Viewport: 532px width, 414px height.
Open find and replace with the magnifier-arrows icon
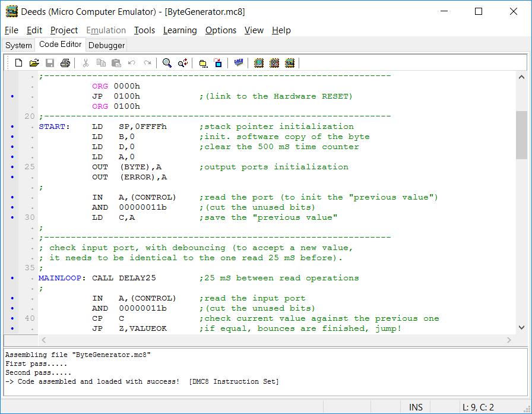[183, 63]
